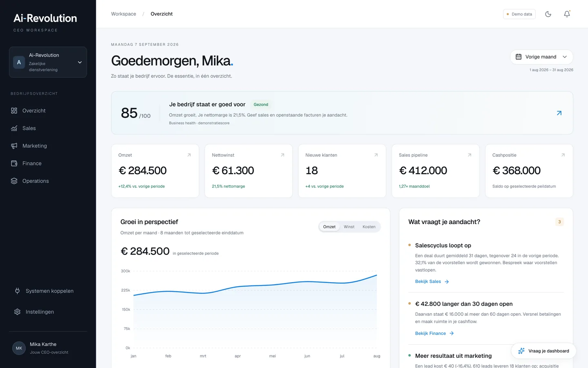This screenshot has width=588, height=368.
Task: Open the Sales pipeline card arrow icon
Action: [470, 155]
